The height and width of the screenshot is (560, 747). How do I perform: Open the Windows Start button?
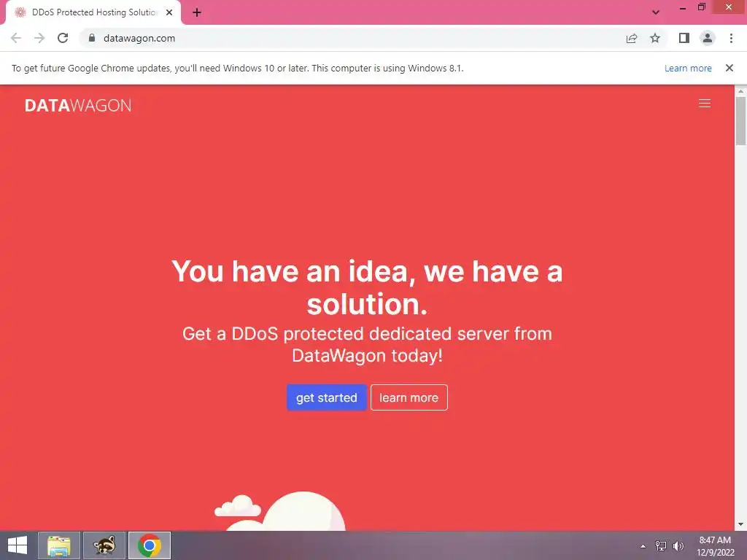pos(18,545)
